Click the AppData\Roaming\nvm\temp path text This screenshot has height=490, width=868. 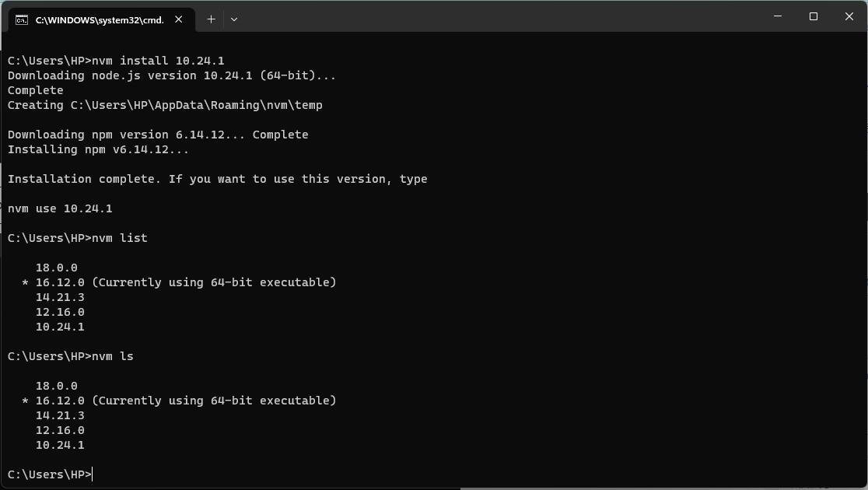point(239,105)
